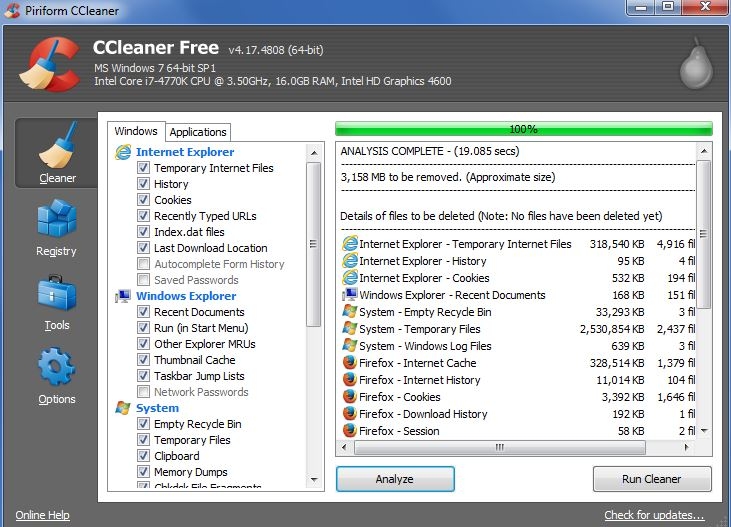This screenshot has height=527, width=731.
Task: Click icon beside Empty Recycle Bin result
Action: point(350,312)
